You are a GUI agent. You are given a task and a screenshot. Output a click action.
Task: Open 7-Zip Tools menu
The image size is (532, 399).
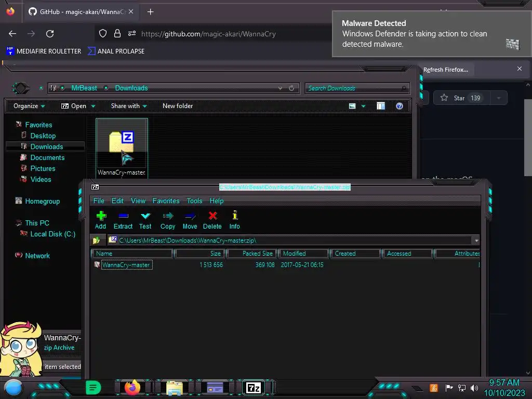194,201
